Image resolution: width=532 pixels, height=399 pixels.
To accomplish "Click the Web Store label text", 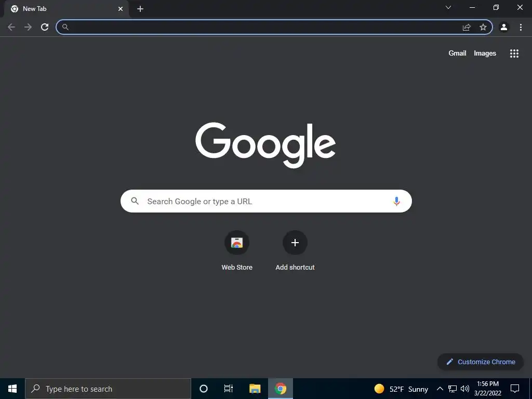I will (237, 268).
